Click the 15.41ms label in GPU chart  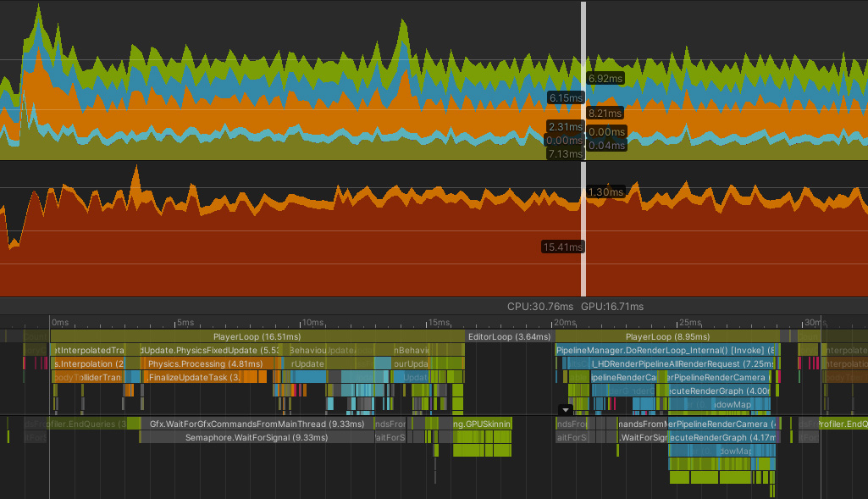click(563, 247)
